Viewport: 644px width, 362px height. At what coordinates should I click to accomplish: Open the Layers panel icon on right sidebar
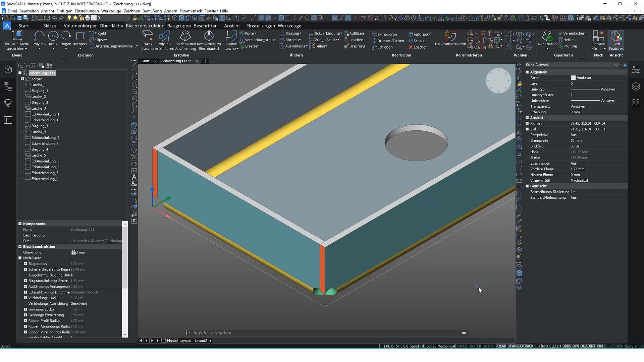[x=636, y=86]
